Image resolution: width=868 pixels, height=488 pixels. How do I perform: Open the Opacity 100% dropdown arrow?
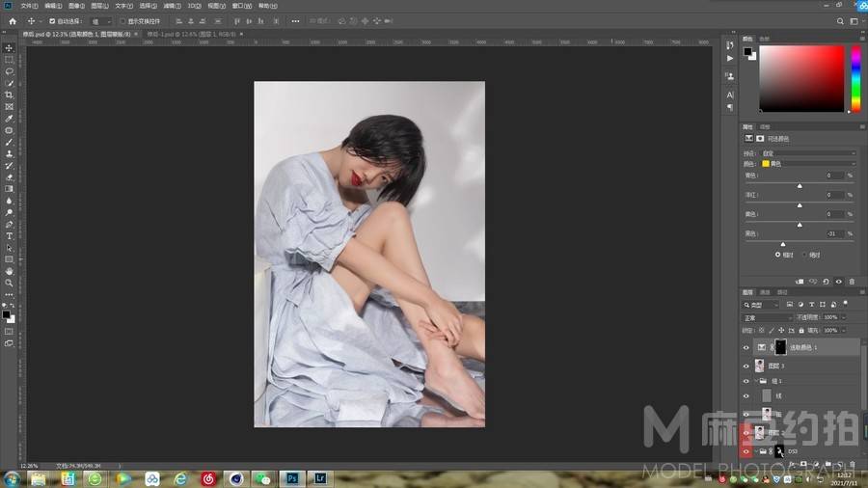pyautogui.click(x=844, y=317)
